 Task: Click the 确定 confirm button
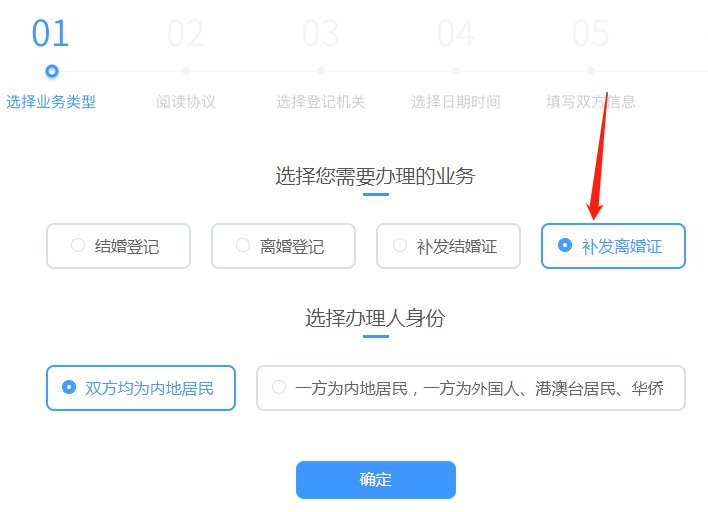point(376,480)
